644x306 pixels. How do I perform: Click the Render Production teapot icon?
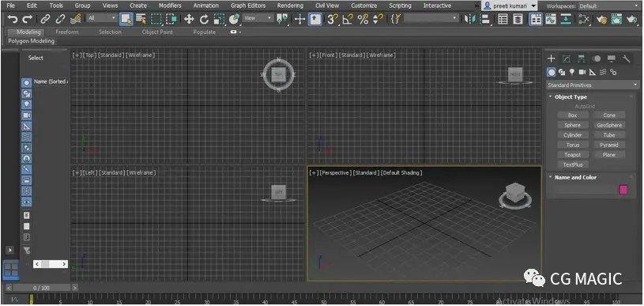631,19
